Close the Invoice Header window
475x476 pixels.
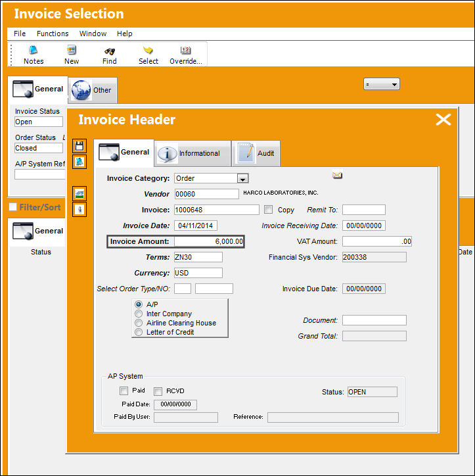tap(443, 120)
